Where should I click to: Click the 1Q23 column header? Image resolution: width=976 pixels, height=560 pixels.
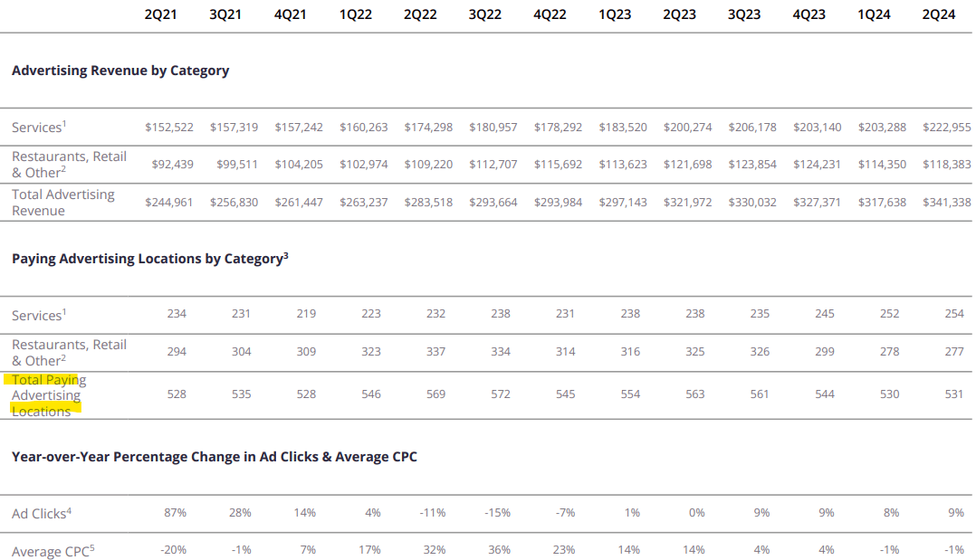point(615,14)
